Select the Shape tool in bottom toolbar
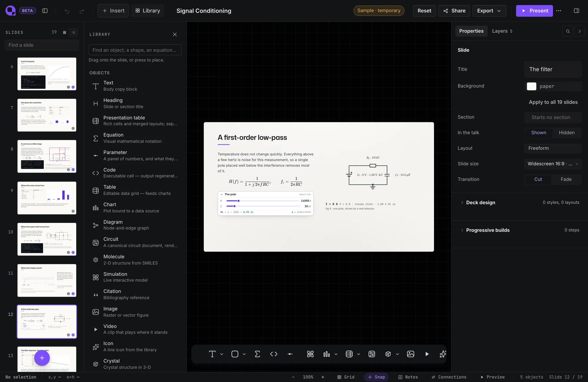The width and height of the screenshot is (588, 382). coord(235,354)
